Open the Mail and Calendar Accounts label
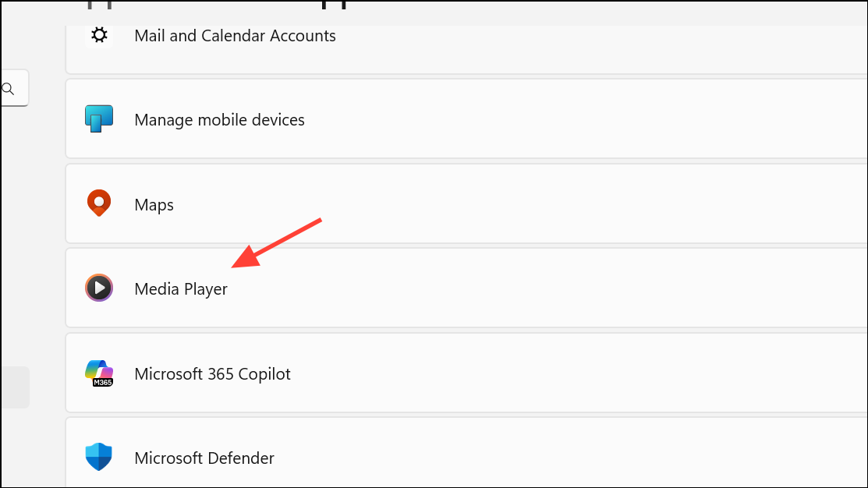868x488 pixels. tap(236, 35)
